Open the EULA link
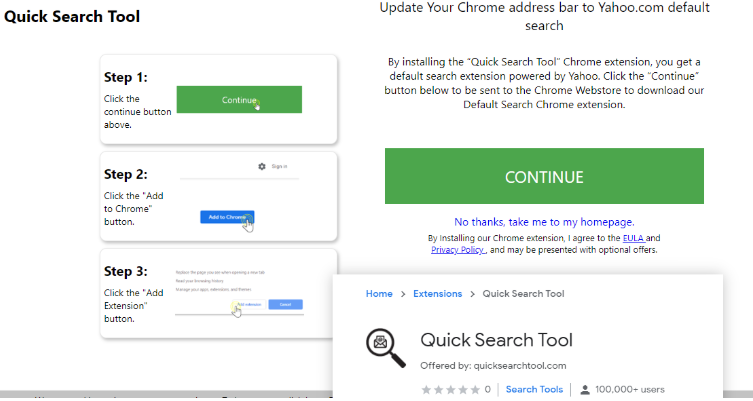This screenshot has width=753, height=401. coord(633,238)
